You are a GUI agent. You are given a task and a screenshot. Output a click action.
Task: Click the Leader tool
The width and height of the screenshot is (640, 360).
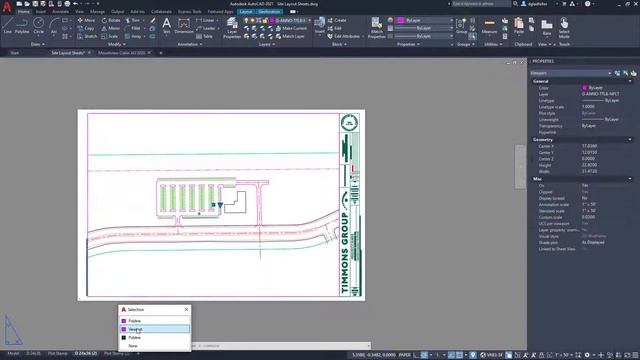pos(206,28)
